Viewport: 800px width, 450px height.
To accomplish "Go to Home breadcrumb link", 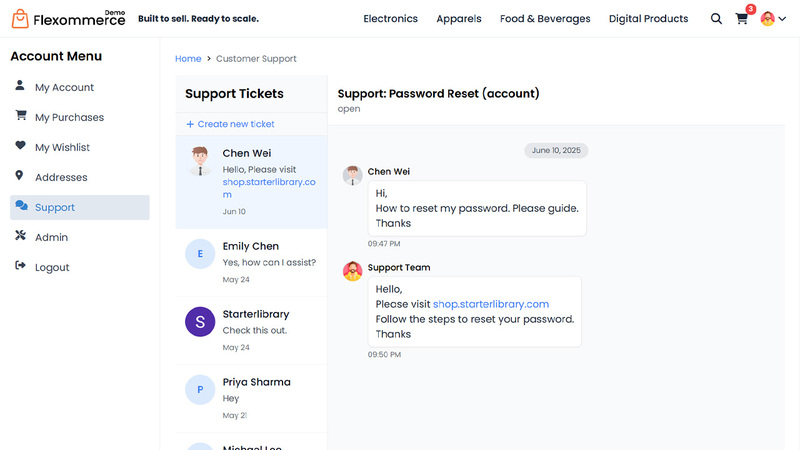I will 188,59.
